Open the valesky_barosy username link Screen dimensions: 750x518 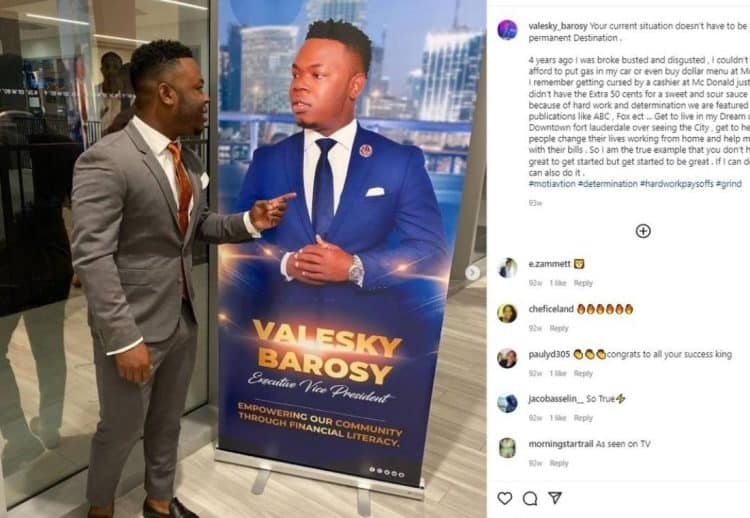558,26
